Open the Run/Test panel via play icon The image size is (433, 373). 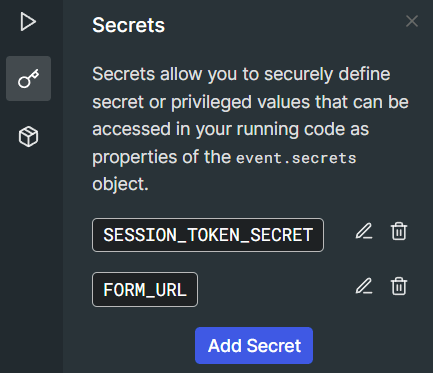[x=28, y=22]
